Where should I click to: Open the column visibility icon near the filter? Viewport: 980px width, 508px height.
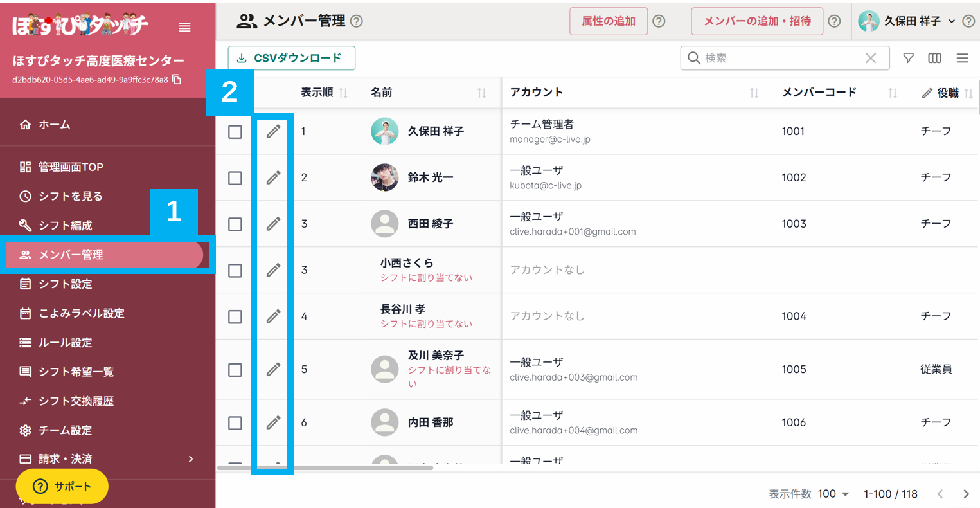(934, 58)
